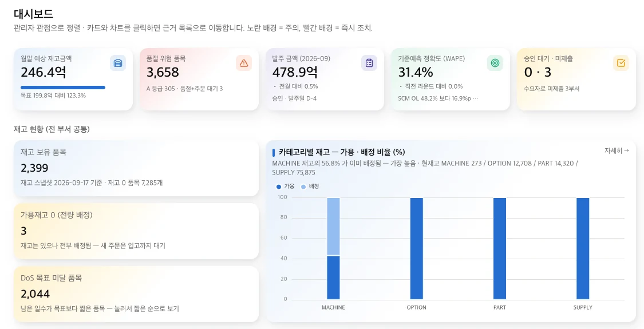Open the 재고 보유 품목 card
Screen dimensions: 644x329
point(136,168)
